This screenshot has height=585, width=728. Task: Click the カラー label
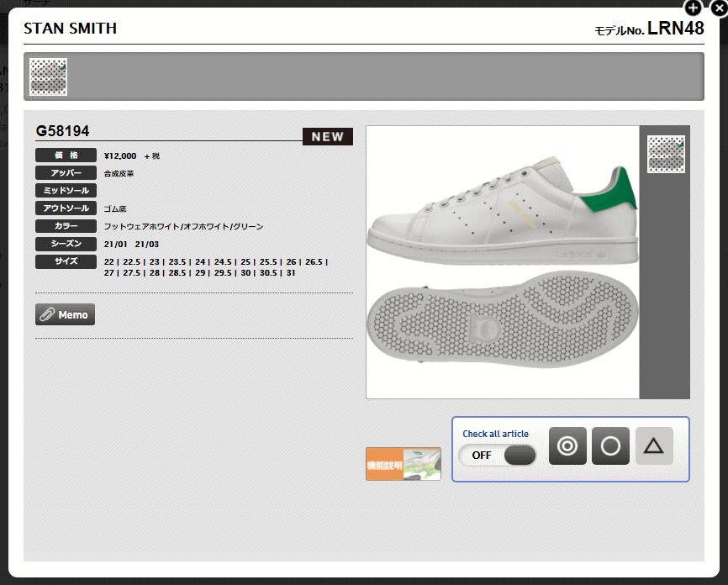click(x=66, y=225)
